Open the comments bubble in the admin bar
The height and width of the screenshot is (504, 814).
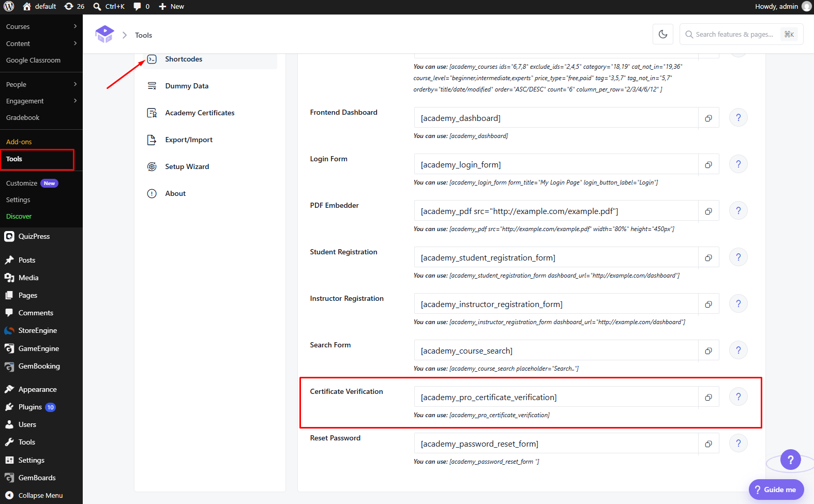[x=141, y=6]
